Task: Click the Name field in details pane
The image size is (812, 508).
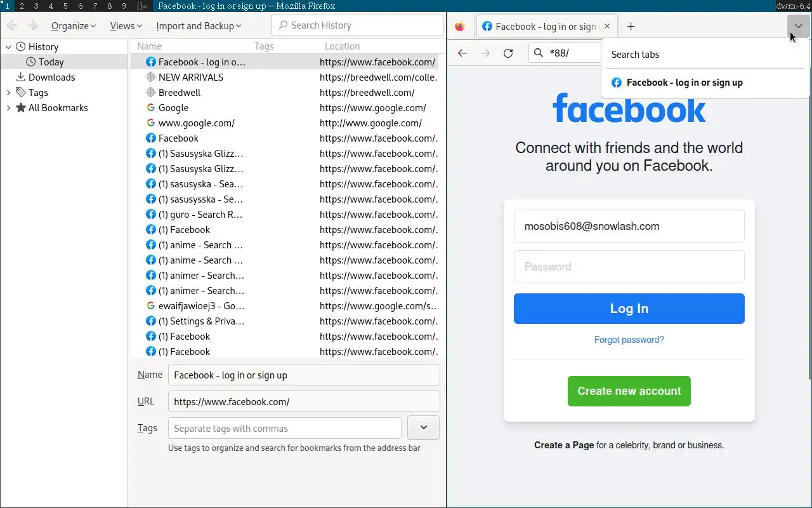Action: 304,375
